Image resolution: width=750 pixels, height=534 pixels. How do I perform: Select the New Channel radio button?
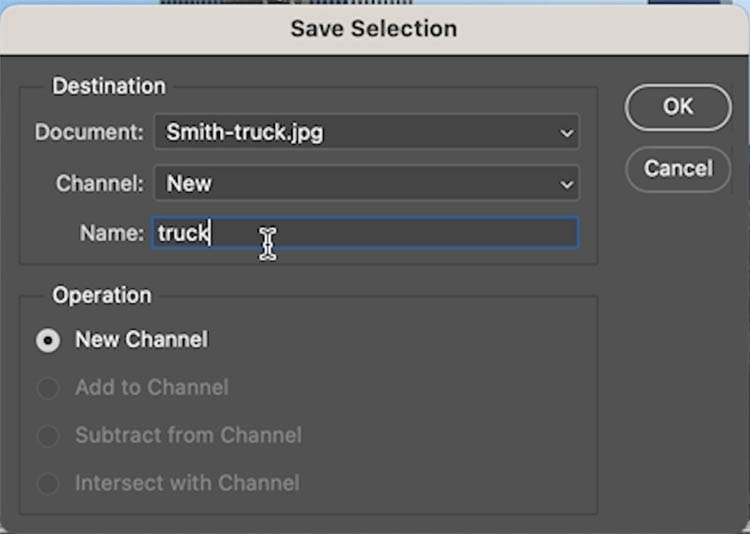tap(48, 341)
